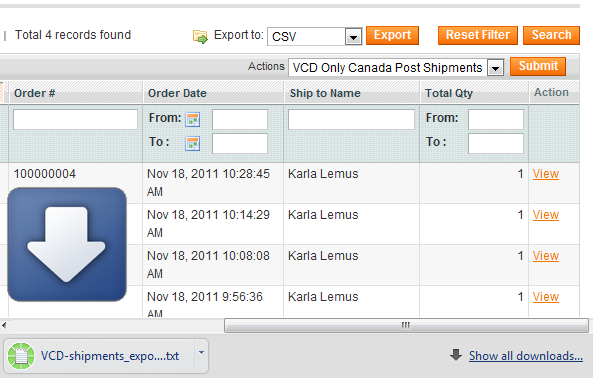593x378 pixels.
Task: Click the orange Export button
Action: (392, 35)
